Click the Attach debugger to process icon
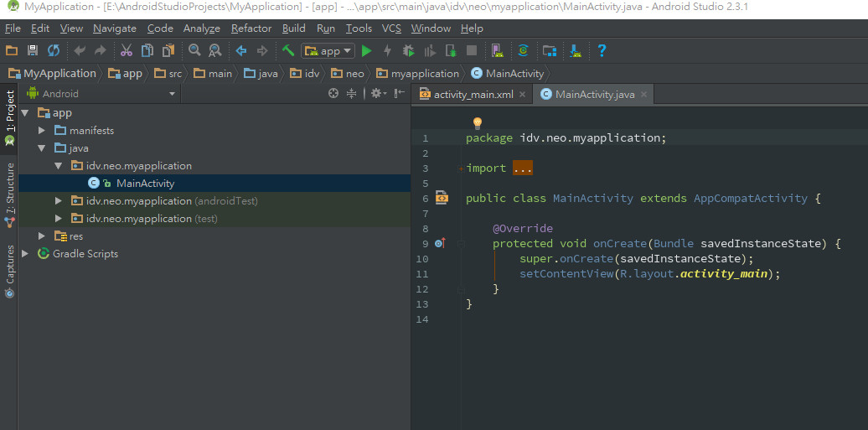 tap(451, 51)
